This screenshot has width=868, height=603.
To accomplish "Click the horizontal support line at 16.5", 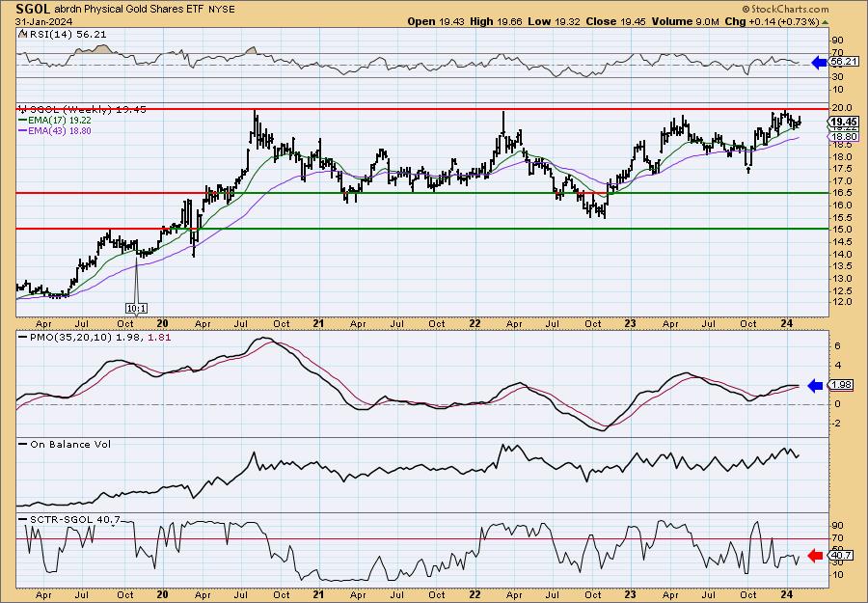I will pyautogui.click(x=421, y=193).
